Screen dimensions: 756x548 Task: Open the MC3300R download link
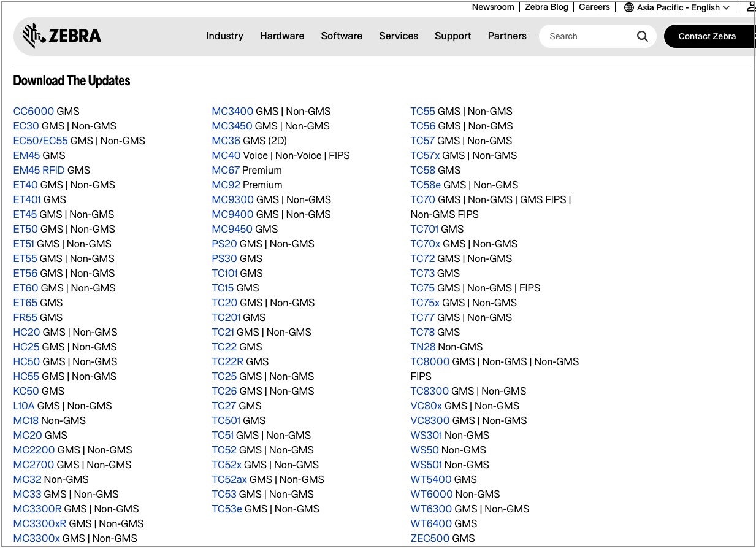[37, 509]
